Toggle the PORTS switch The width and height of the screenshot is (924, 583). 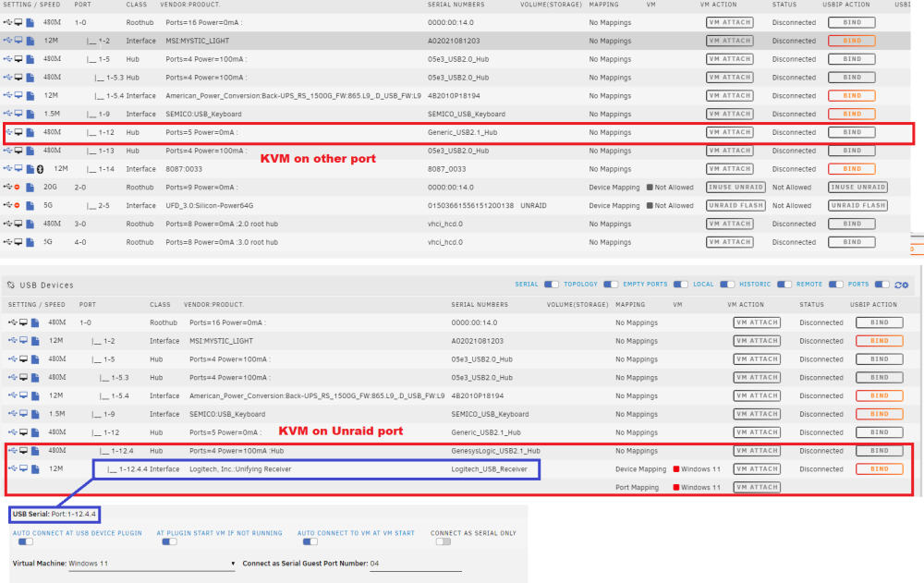pyautogui.click(x=882, y=285)
